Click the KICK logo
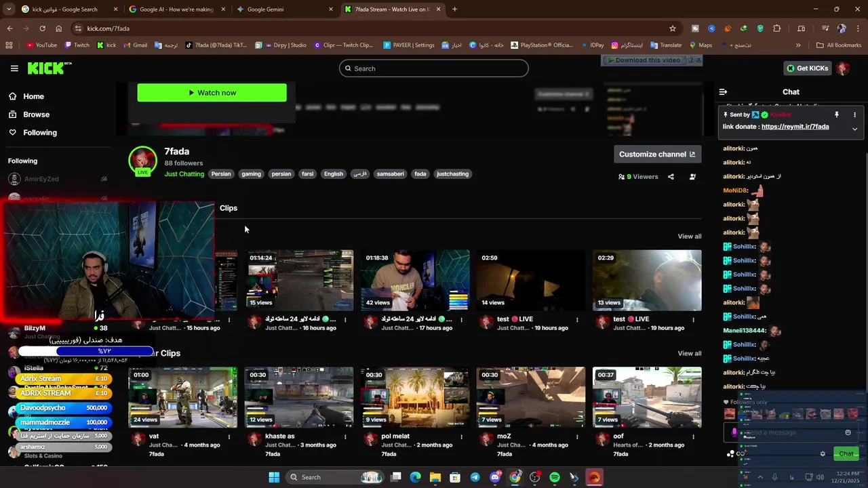The width and height of the screenshot is (868, 488). [50, 68]
